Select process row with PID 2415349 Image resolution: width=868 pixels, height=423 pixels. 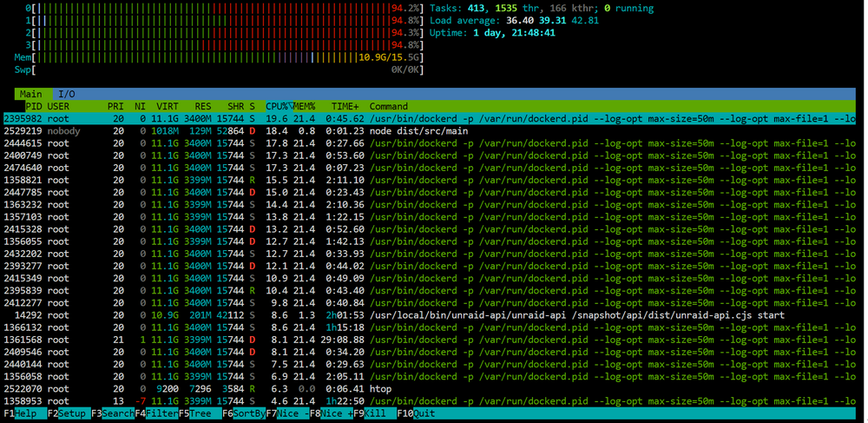(431, 279)
